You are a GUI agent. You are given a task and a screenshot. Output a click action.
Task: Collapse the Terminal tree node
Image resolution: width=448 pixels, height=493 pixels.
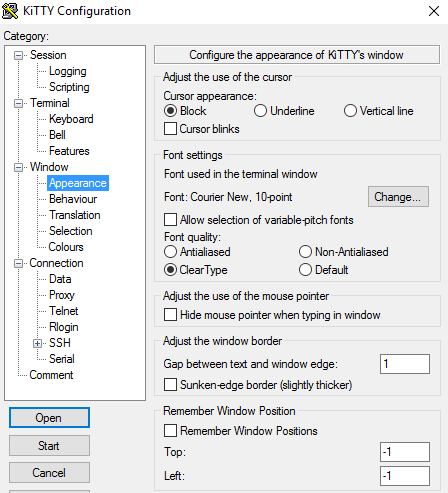(x=19, y=103)
